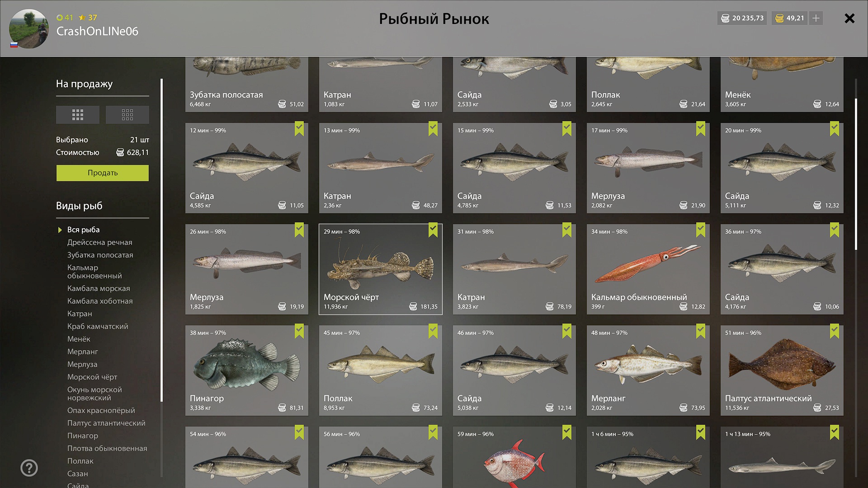The height and width of the screenshot is (488, 868).
Task: Choose Краб камчатский in fish types
Action: click(98, 326)
